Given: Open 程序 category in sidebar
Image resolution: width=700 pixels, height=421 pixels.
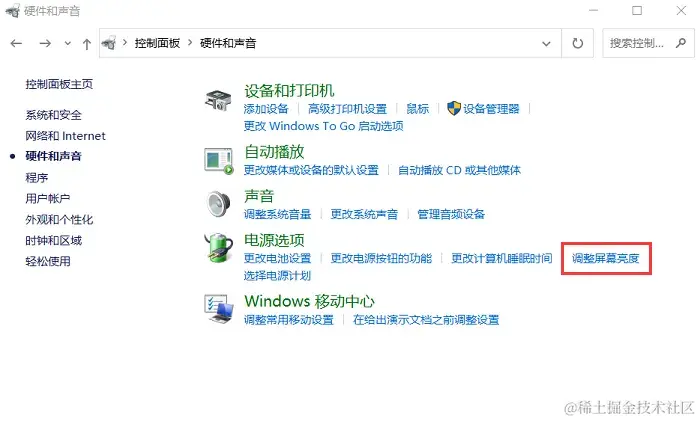Looking at the screenshot, I should [37, 178].
